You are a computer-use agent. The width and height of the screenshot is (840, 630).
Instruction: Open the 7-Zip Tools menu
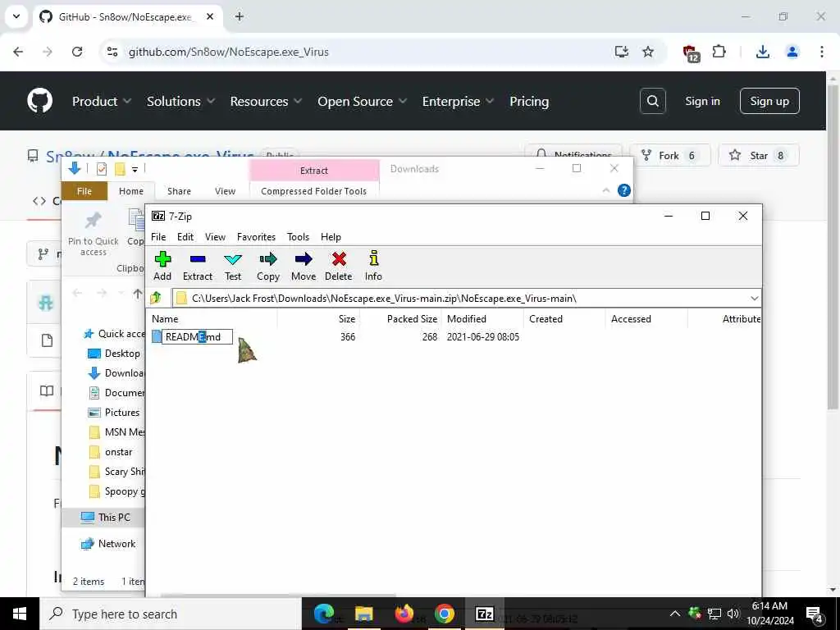(x=298, y=237)
